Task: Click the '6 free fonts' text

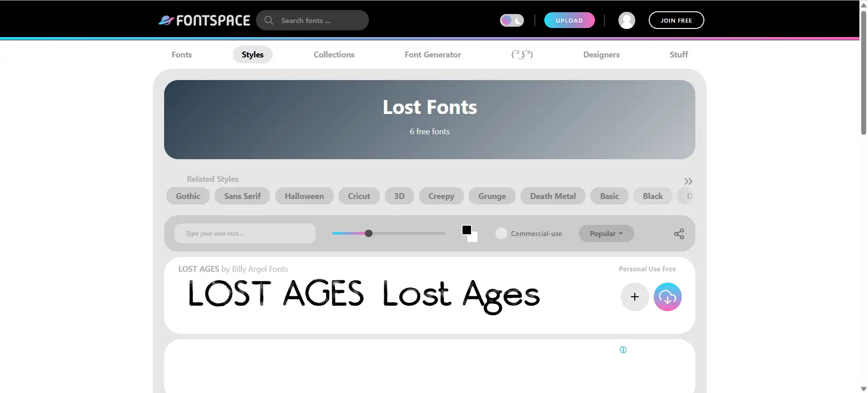Action: [x=429, y=132]
